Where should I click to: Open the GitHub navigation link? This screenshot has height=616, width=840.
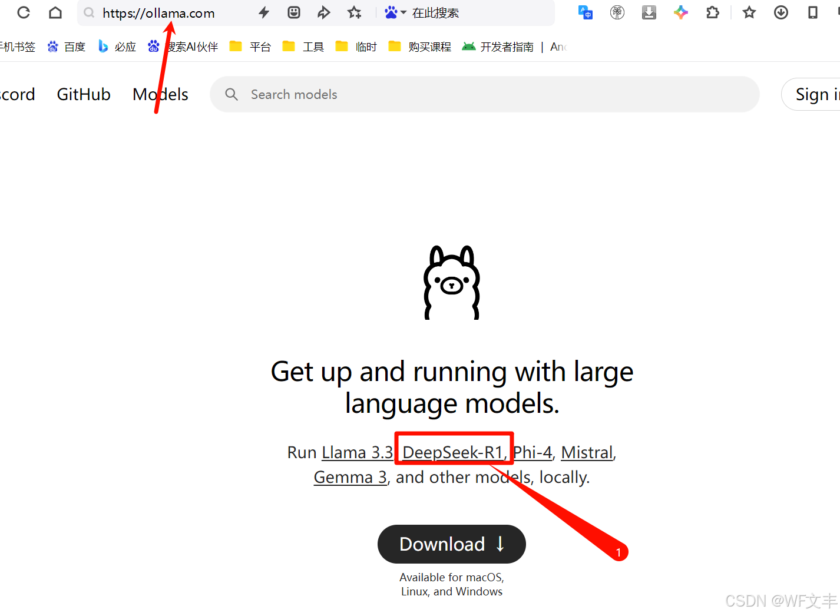click(84, 94)
